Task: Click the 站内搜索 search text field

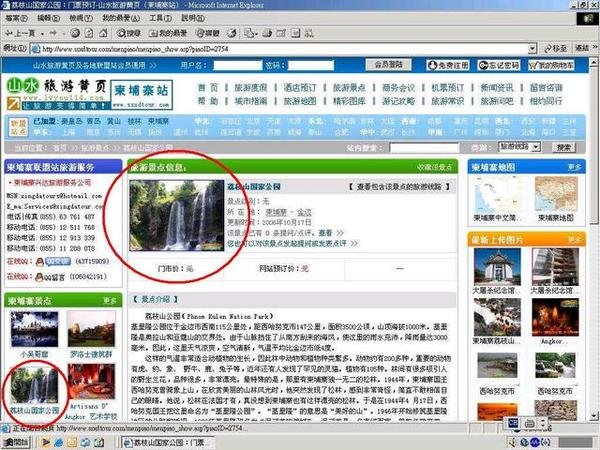Action: 424,148
